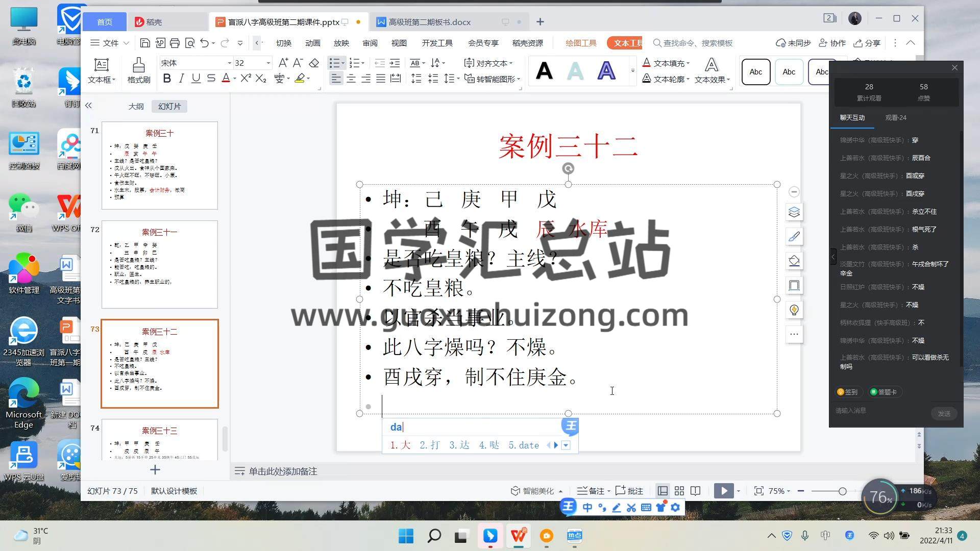The width and height of the screenshot is (980, 551).
Task: Click the lightbulb suggestion icon
Action: click(x=794, y=310)
